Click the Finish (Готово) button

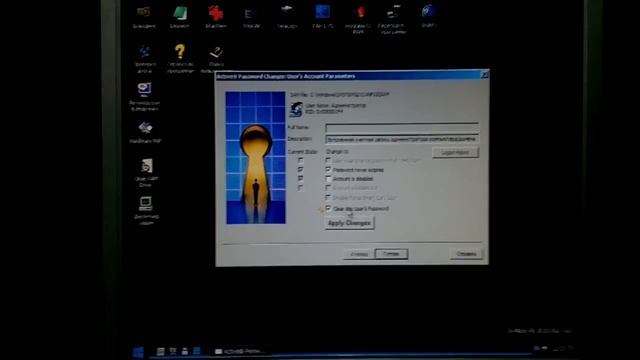click(x=391, y=254)
